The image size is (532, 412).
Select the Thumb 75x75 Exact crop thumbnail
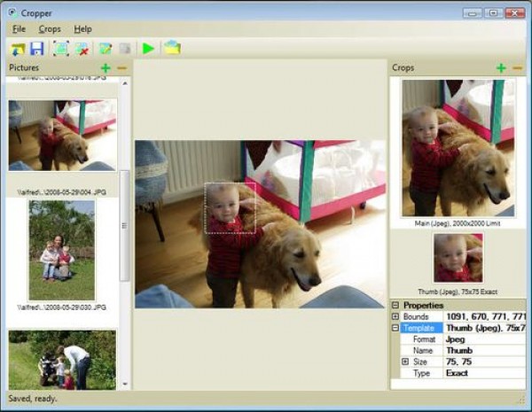458,258
